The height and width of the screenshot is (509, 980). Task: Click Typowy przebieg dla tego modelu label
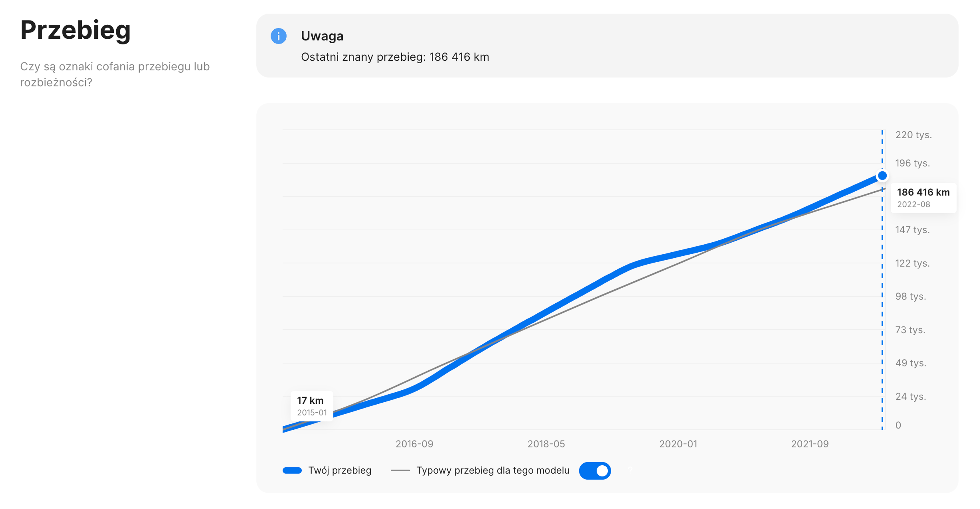point(493,470)
